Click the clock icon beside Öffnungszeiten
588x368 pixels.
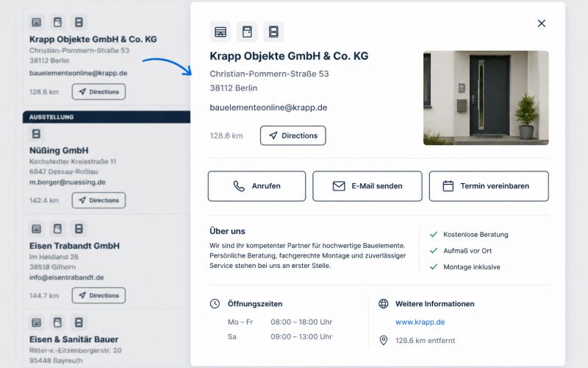pos(215,304)
